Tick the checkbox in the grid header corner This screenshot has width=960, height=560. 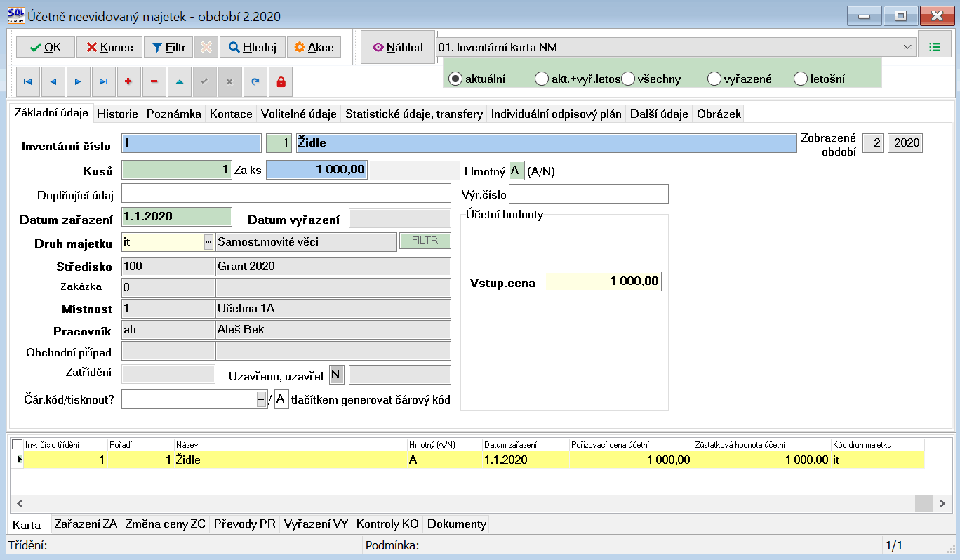coord(18,444)
